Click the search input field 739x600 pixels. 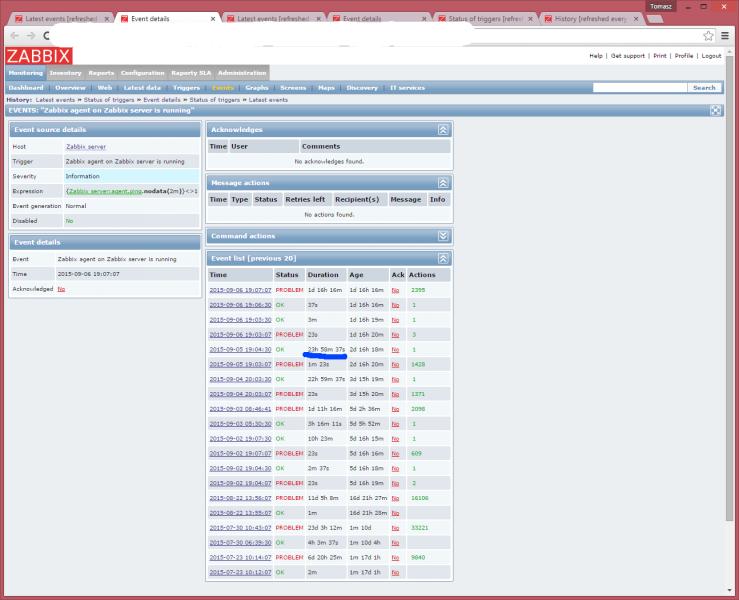pyautogui.click(x=640, y=88)
